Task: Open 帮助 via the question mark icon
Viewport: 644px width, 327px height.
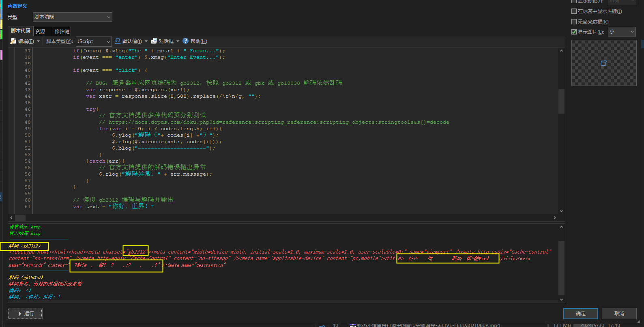Action: [x=185, y=41]
